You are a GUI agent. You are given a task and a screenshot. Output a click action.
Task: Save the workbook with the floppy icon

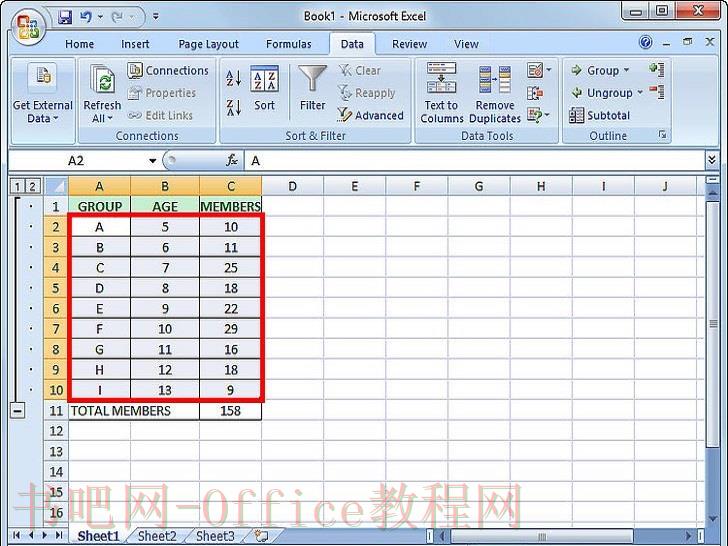[65, 17]
